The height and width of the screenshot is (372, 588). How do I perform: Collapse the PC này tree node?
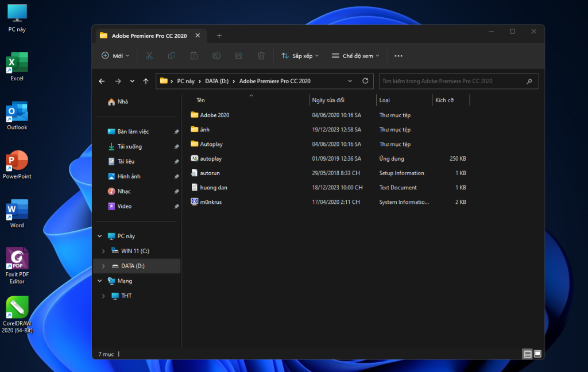click(100, 236)
